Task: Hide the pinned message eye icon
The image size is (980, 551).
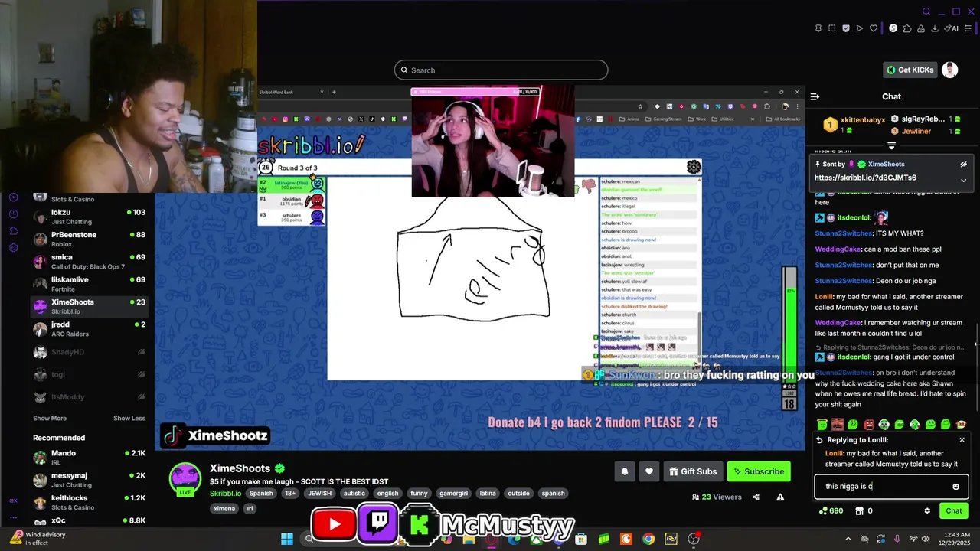Action: pos(963,164)
